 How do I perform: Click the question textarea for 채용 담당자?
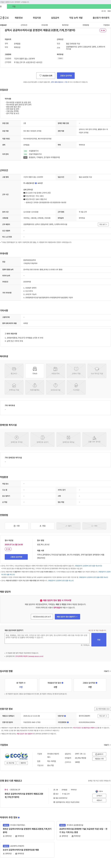click(47, 639)
